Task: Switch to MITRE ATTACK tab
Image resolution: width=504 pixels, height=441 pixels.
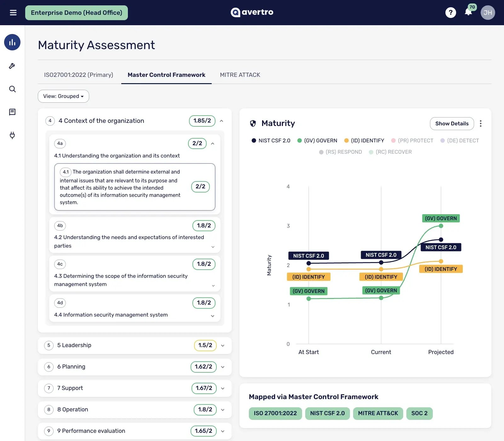Action: point(240,75)
